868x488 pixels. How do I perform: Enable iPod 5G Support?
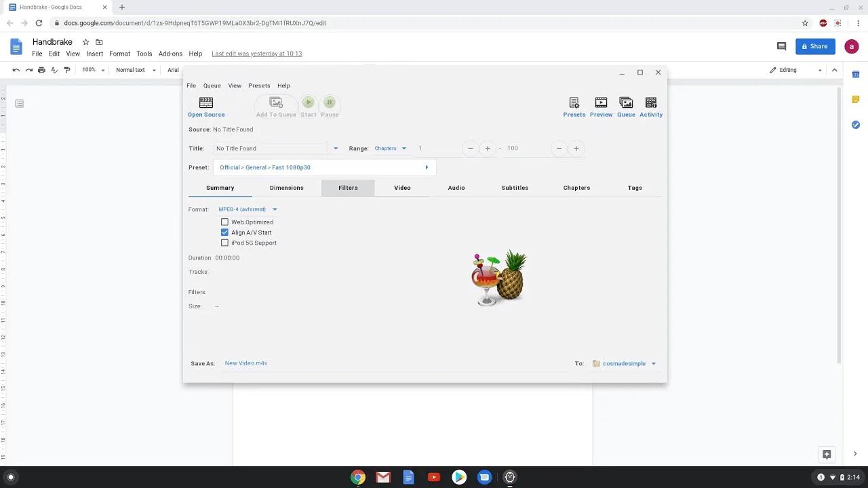click(x=224, y=243)
